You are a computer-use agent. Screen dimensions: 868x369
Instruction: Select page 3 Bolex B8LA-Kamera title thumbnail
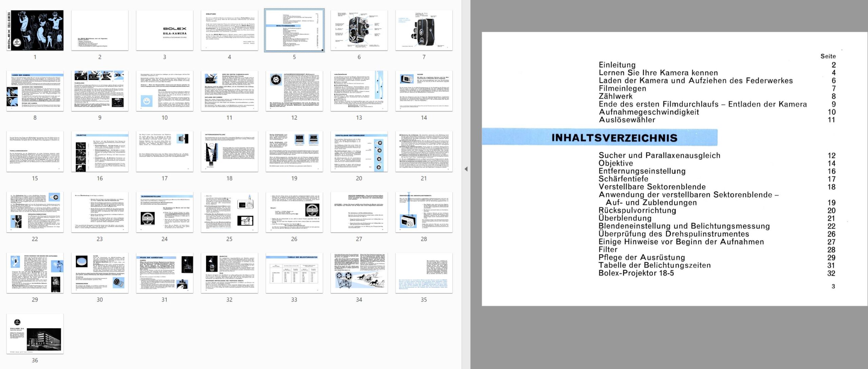pyautogui.click(x=164, y=31)
